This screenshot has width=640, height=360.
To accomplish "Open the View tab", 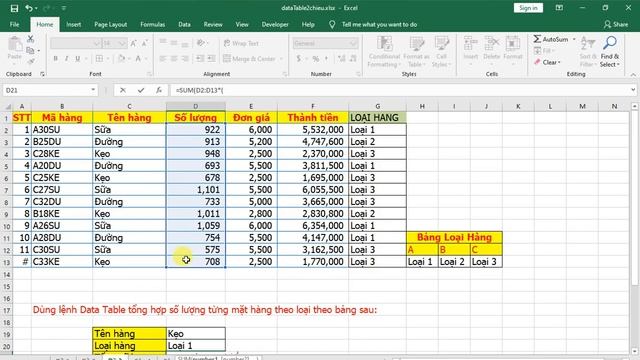I will [242, 24].
